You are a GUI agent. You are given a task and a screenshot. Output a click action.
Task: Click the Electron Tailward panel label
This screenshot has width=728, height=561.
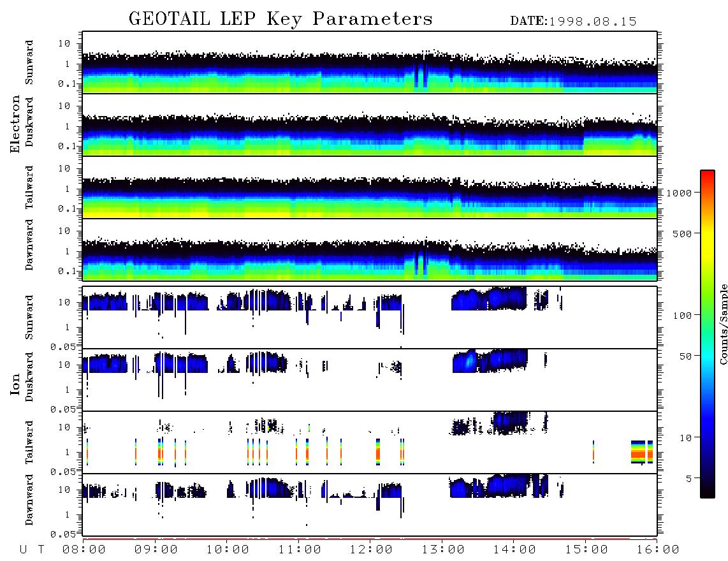29,187
